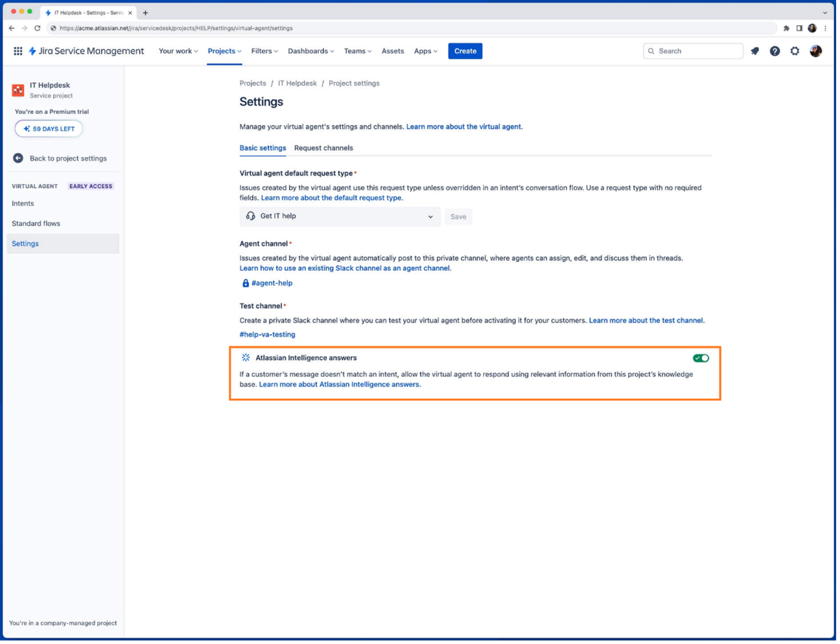Screen dimensions: 840x644
Task: Open Standard flows in the sidebar
Action: 36,224
